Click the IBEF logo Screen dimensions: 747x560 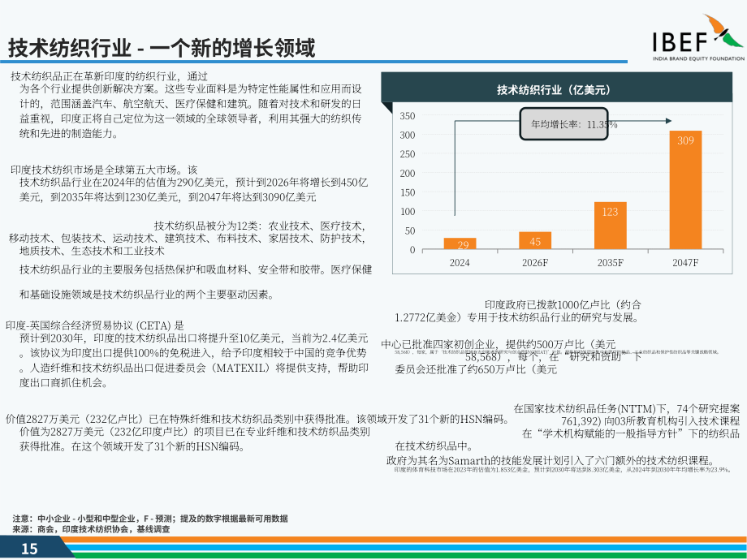[x=698, y=37]
